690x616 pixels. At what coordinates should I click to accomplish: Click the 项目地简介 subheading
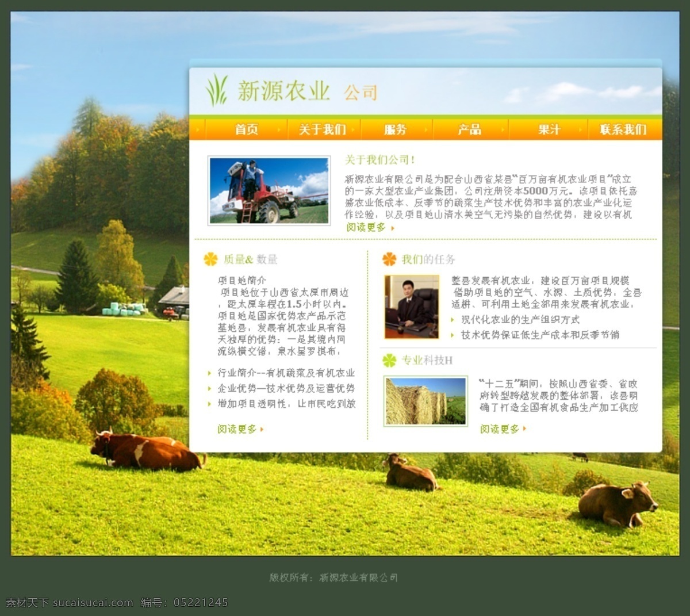point(242,281)
